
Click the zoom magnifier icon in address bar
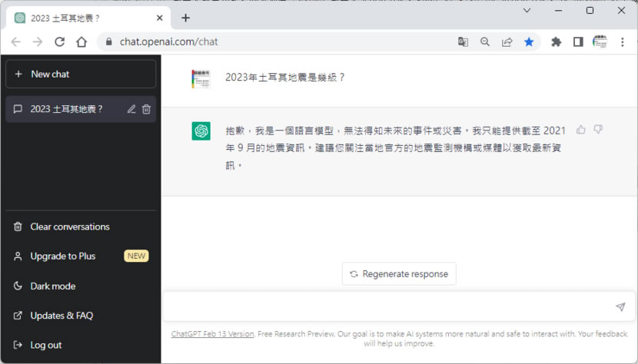pos(485,42)
